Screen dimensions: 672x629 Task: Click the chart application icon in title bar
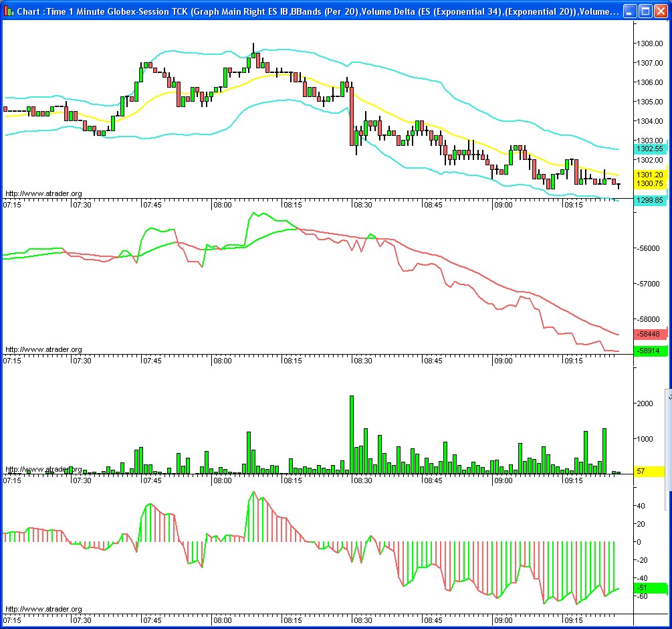pyautogui.click(x=8, y=11)
